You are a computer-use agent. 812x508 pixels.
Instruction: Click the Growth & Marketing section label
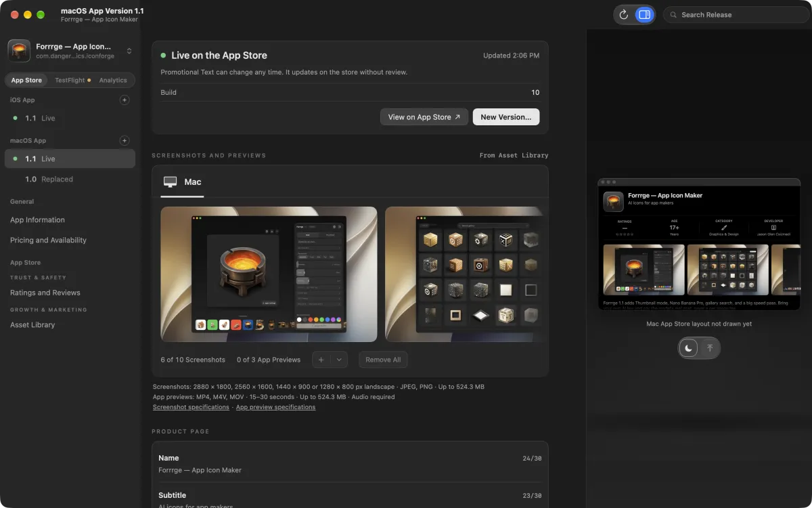(x=49, y=310)
